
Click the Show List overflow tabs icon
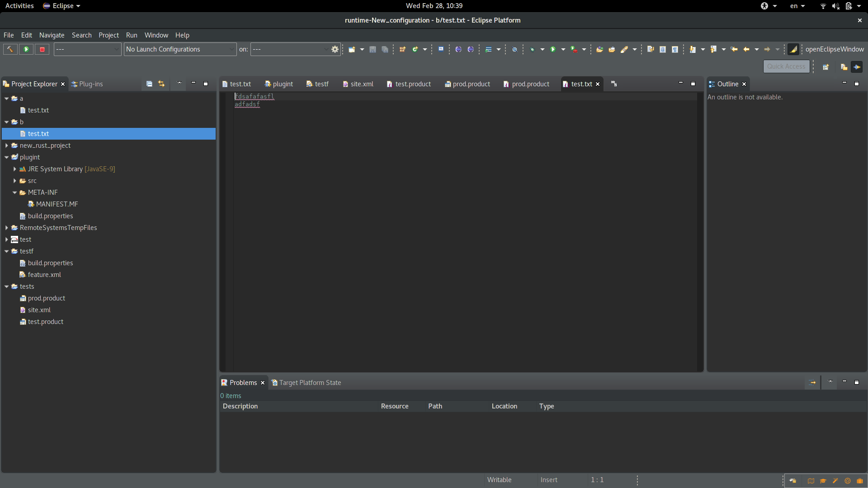614,84
